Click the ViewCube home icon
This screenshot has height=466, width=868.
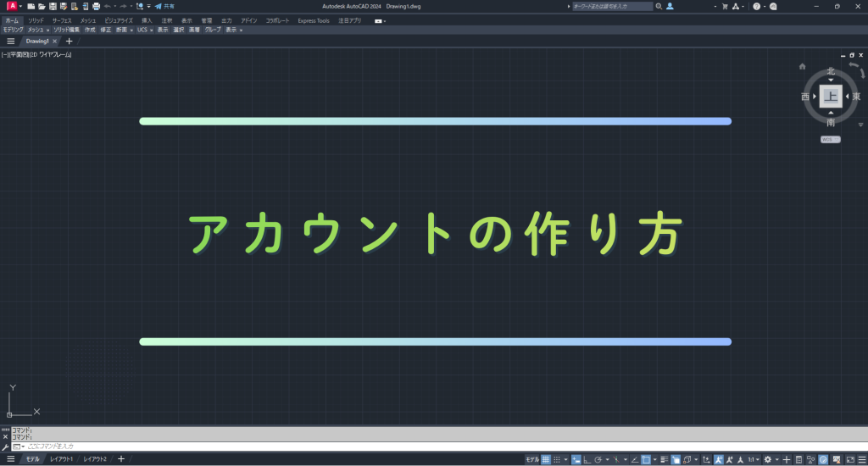tap(802, 66)
